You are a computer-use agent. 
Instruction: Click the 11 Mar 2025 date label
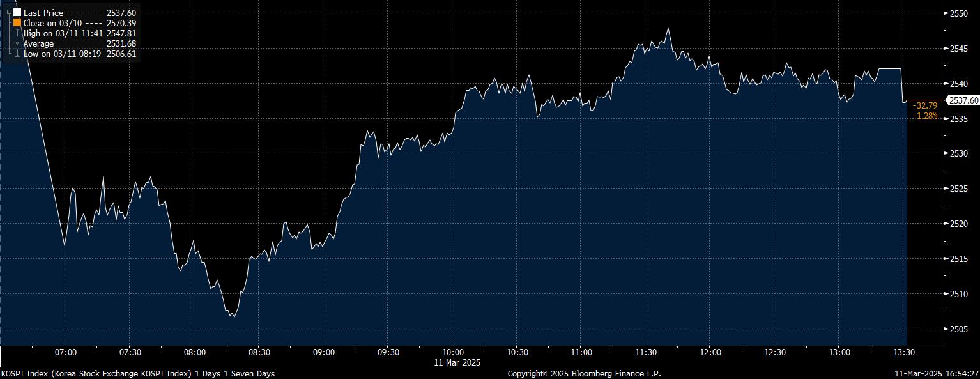click(452, 362)
